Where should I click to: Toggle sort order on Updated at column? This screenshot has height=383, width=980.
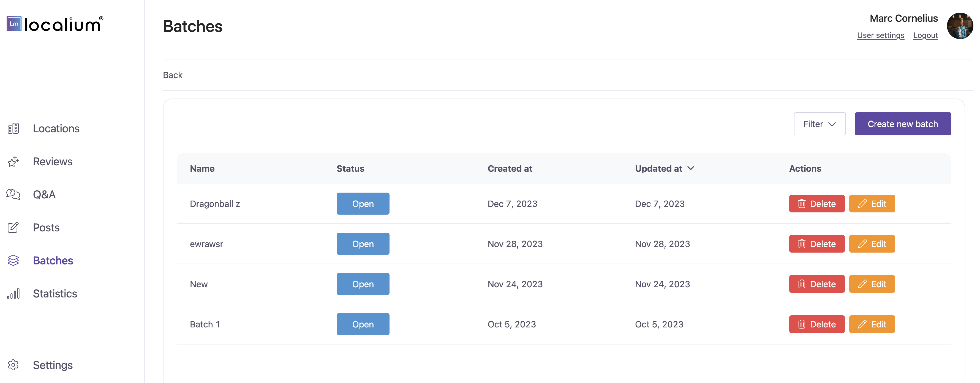pyautogui.click(x=664, y=168)
